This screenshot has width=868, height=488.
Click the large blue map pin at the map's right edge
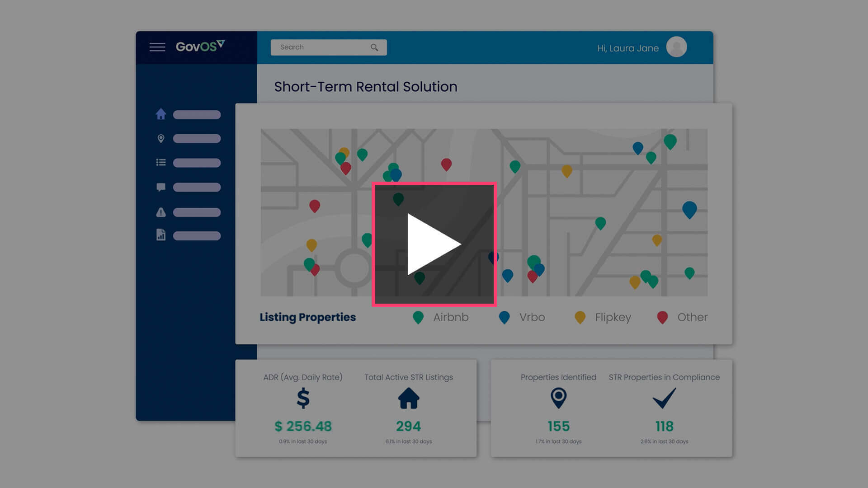(x=689, y=210)
